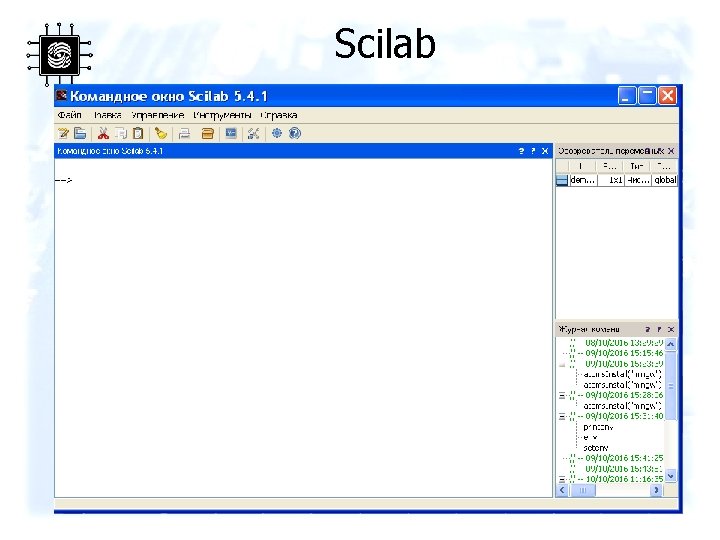Close the command history panel
The height and width of the screenshot is (540, 720).
click(671, 329)
